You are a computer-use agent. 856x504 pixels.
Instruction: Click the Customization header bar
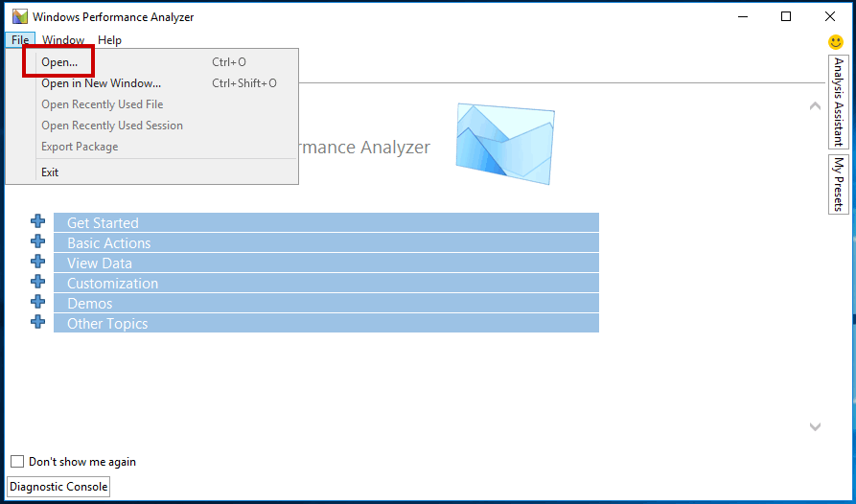click(326, 283)
